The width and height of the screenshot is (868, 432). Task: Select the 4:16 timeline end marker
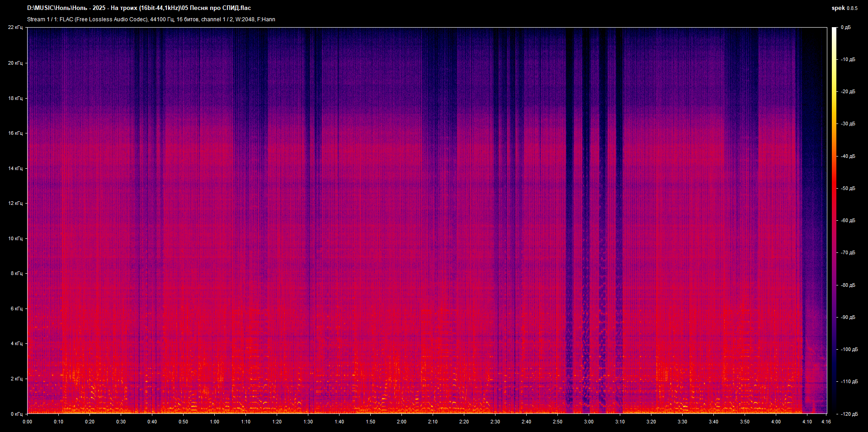point(826,421)
